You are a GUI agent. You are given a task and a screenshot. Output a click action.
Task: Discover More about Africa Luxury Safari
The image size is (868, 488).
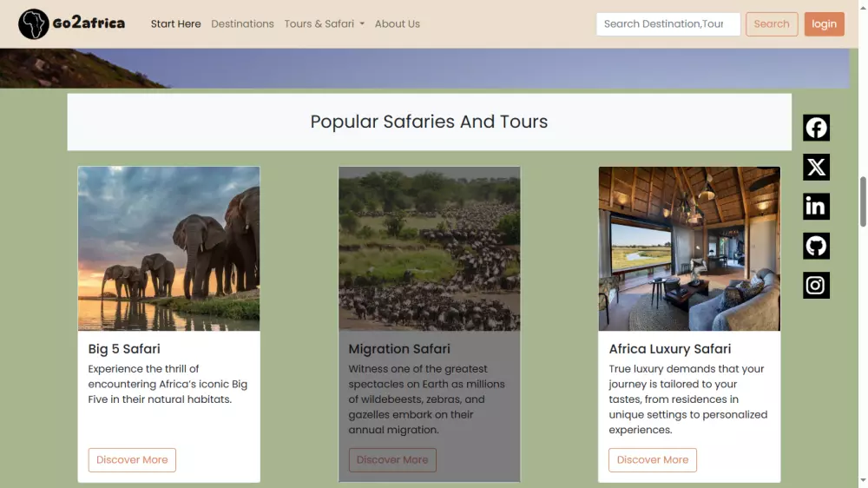(x=653, y=459)
